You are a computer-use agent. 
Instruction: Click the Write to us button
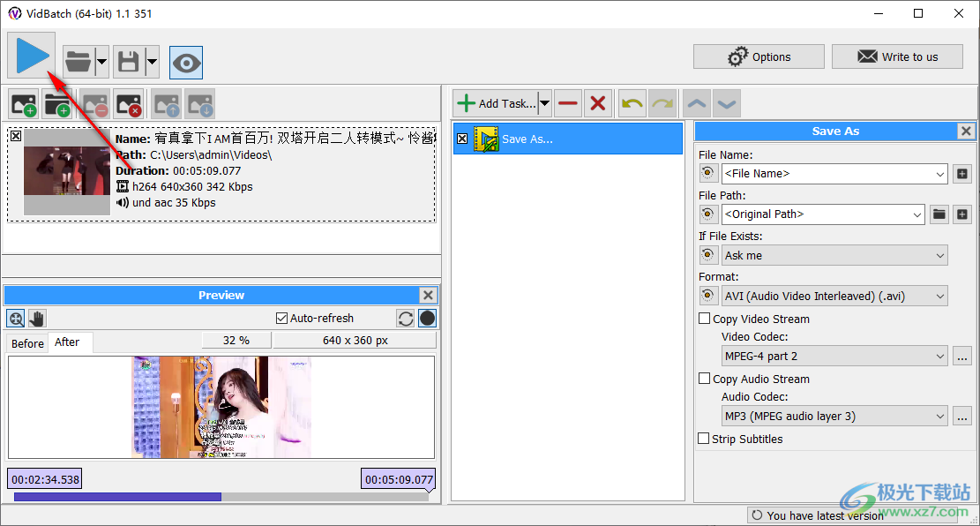897,56
